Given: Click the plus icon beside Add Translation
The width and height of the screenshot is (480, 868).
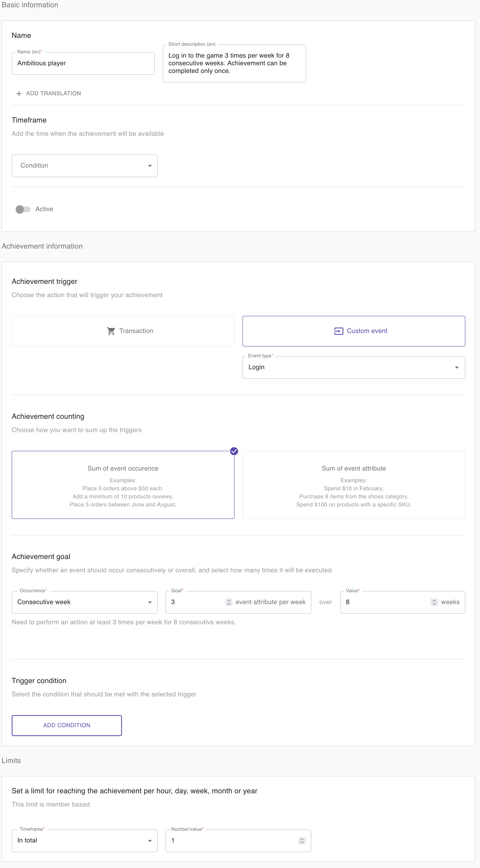Looking at the screenshot, I should (19, 94).
